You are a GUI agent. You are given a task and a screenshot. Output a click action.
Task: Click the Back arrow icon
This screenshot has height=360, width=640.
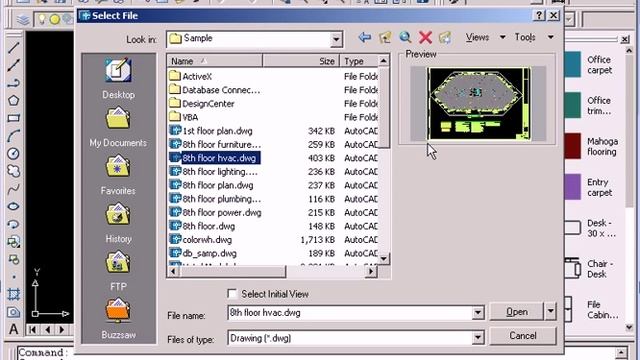364,38
